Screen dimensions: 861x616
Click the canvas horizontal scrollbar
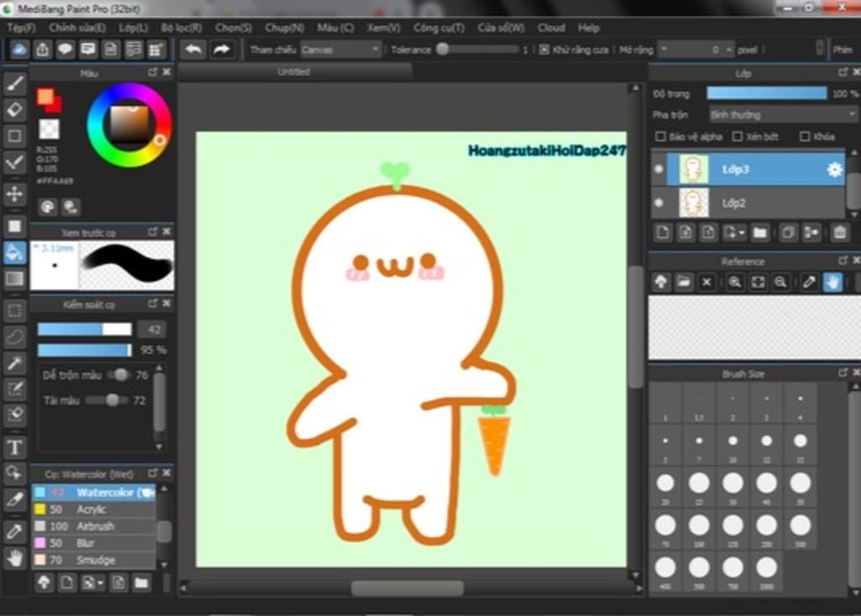(x=408, y=588)
